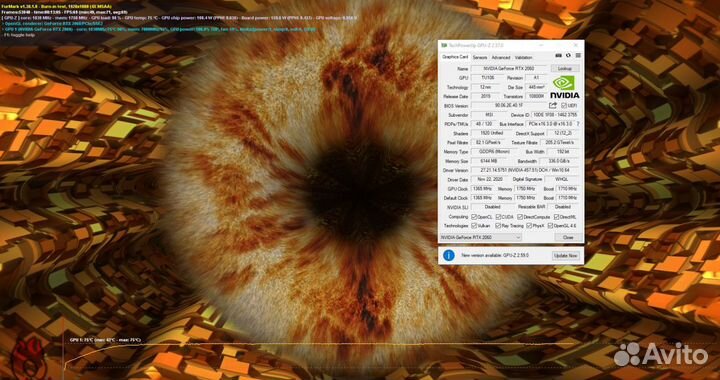Toggle the Ray Tracing checkbox
Image resolution: width=720 pixels, height=380 pixels.
pyautogui.click(x=499, y=226)
